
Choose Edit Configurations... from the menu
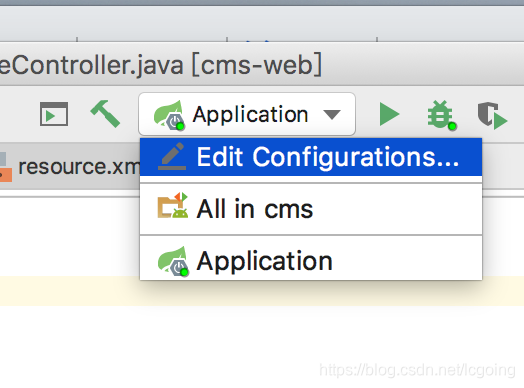click(311, 157)
